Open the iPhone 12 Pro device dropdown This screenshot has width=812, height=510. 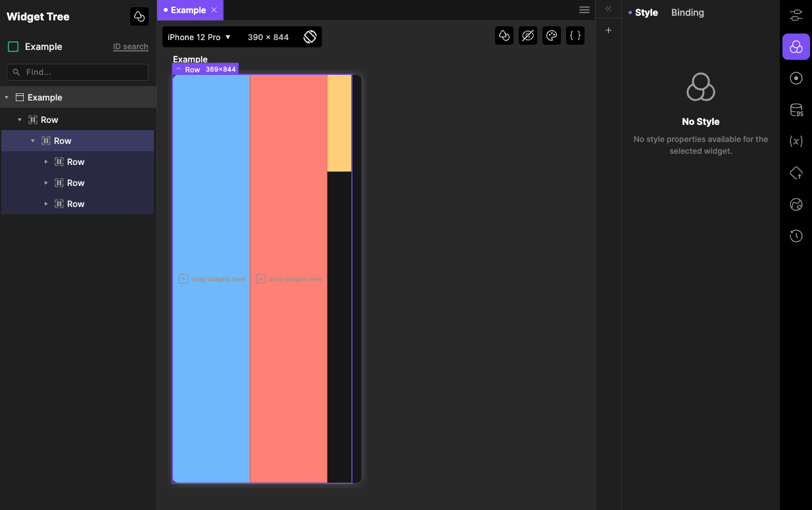point(199,37)
